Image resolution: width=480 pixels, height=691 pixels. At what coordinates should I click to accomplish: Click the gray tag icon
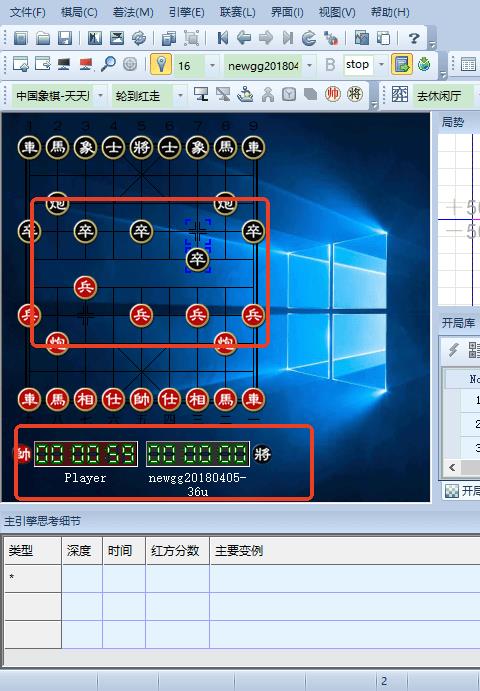(x=311, y=94)
